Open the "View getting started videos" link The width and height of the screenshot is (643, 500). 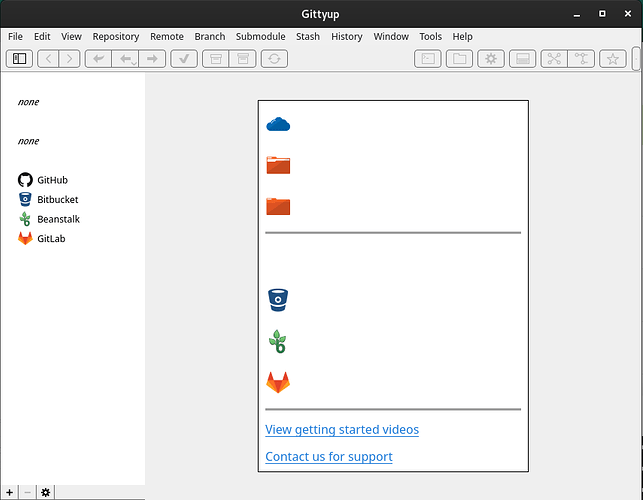pos(342,429)
